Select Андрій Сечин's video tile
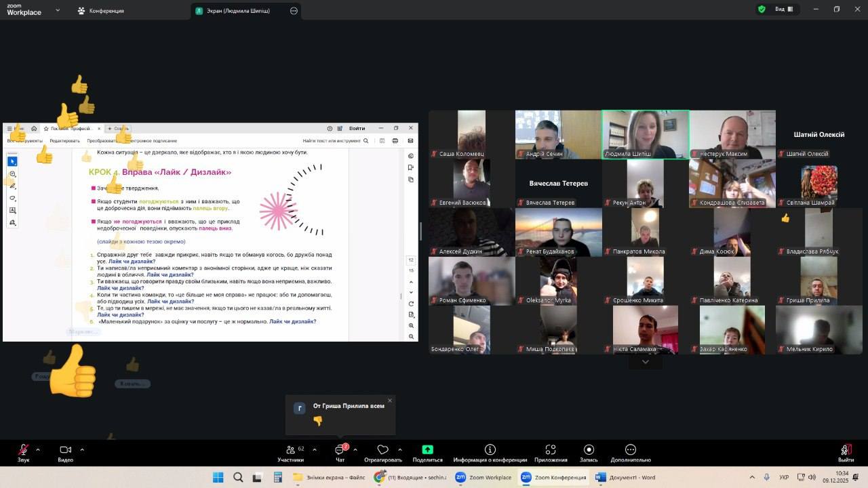The height and width of the screenshot is (488, 868). (x=558, y=134)
